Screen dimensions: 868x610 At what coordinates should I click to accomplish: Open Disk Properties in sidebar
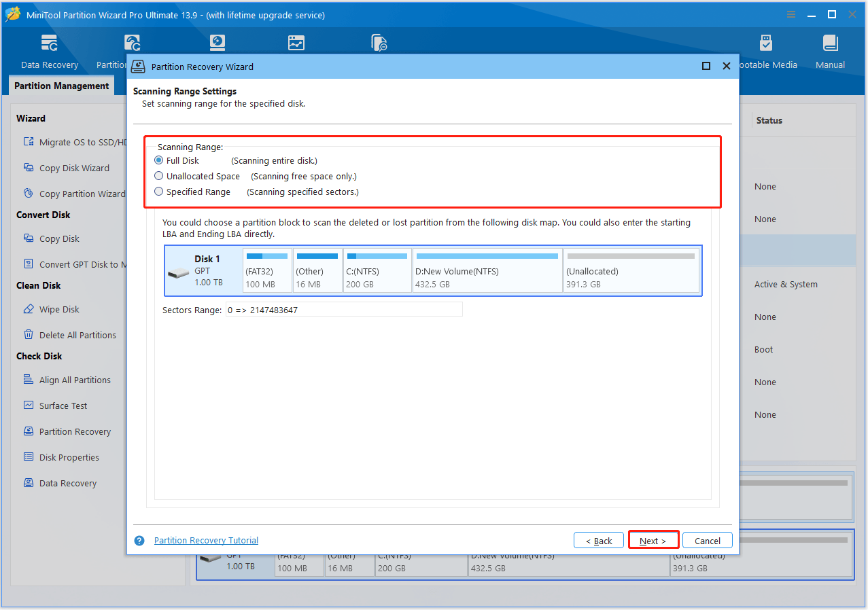tap(61, 457)
